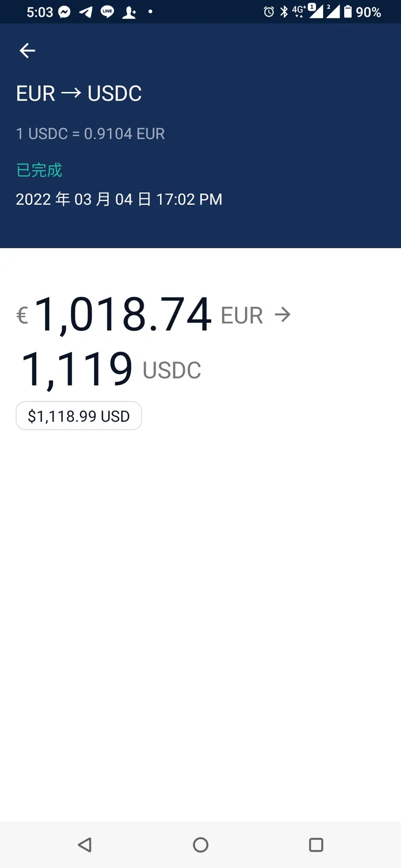Viewport: 401px width, 868px height.
Task: Tap the 5:03 status bar clock
Action: pos(40,12)
